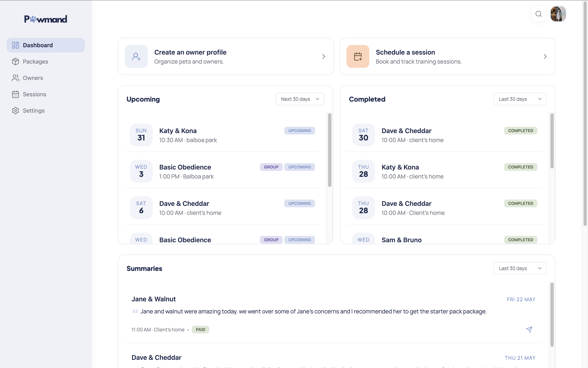
Task: Click UPCOMING badge on Dave & Cheddar Sat 6
Action: [299, 203]
